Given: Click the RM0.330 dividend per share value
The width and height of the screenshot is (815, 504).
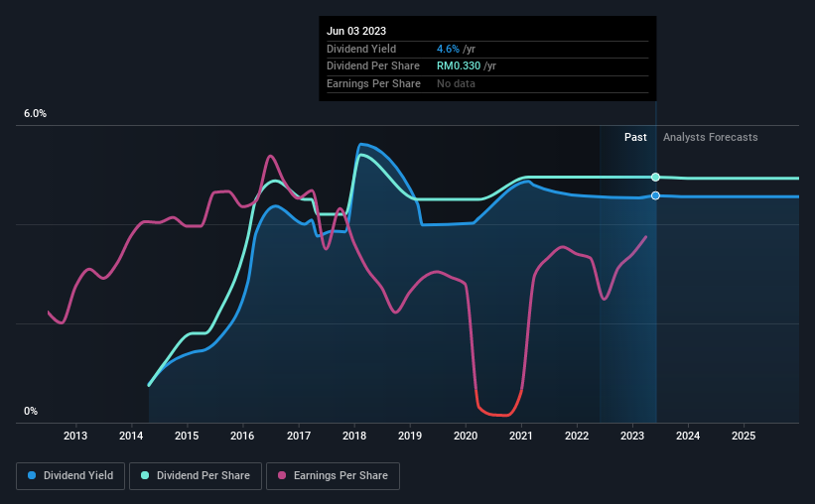Looking at the screenshot, I should point(459,66).
